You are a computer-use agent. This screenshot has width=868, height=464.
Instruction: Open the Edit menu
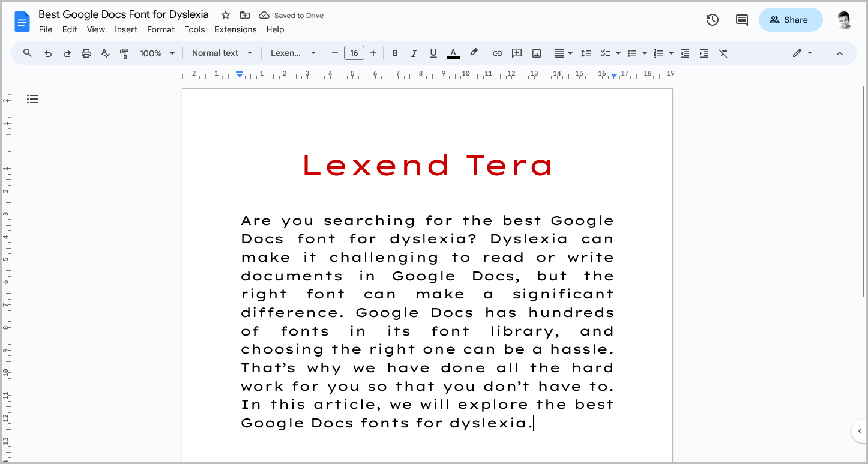[x=70, y=29]
